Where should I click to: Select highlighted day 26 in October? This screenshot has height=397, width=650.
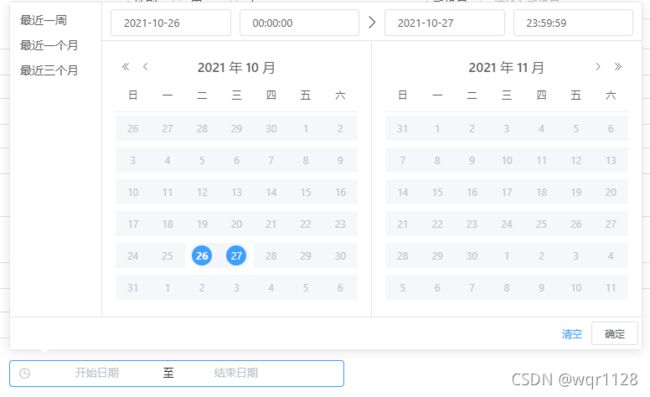coord(202,256)
